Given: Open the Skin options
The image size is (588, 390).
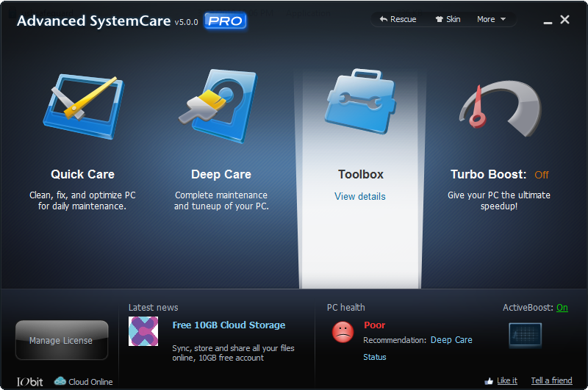Looking at the screenshot, I should [448, 19].
